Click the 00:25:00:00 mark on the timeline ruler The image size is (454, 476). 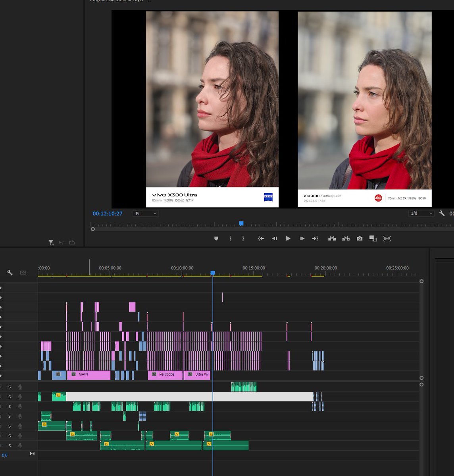tap(397, 268)
